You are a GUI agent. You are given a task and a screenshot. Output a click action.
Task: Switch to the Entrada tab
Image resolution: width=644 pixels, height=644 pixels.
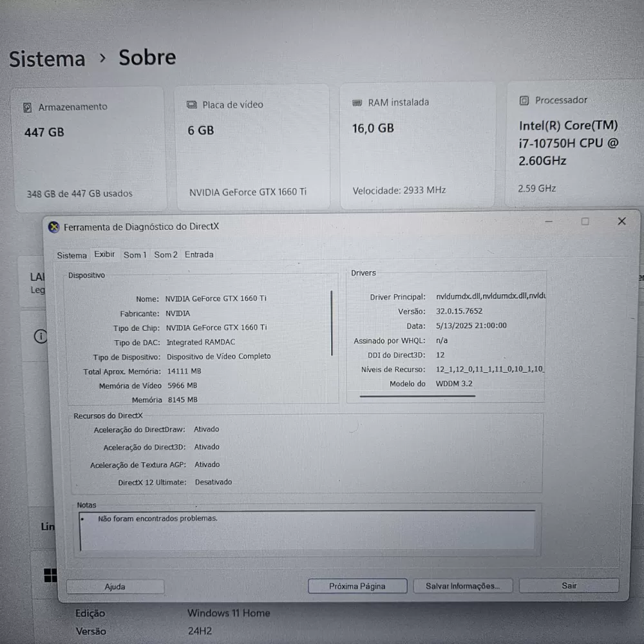(199, 254)
